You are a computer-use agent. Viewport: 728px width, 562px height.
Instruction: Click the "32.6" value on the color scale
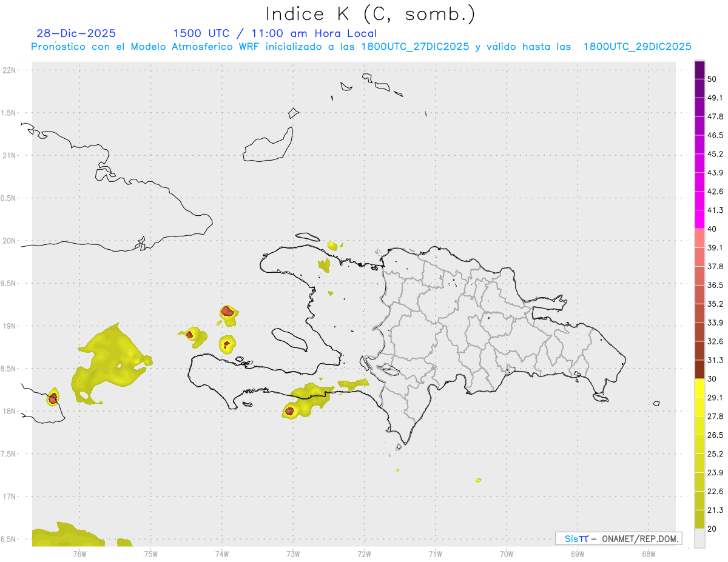tap(715, 341)
